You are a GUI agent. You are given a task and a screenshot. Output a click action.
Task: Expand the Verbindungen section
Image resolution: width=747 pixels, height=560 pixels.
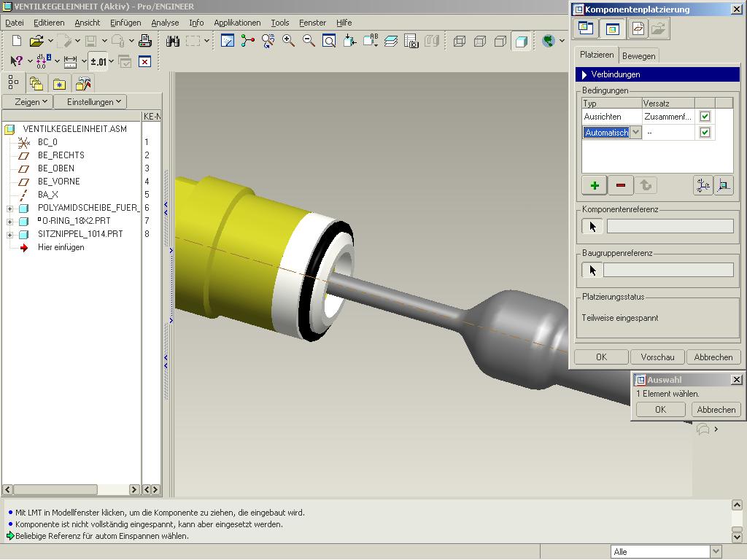click(x=585, y=74)
